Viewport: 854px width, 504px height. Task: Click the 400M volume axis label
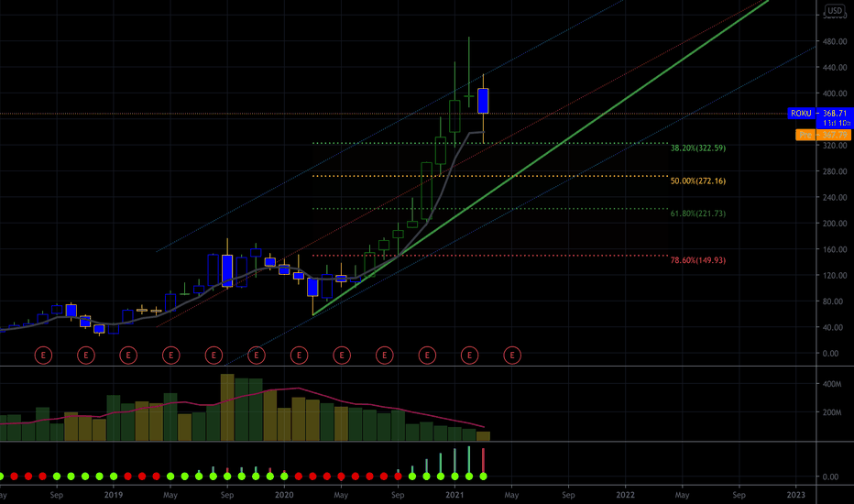(832, 384)
